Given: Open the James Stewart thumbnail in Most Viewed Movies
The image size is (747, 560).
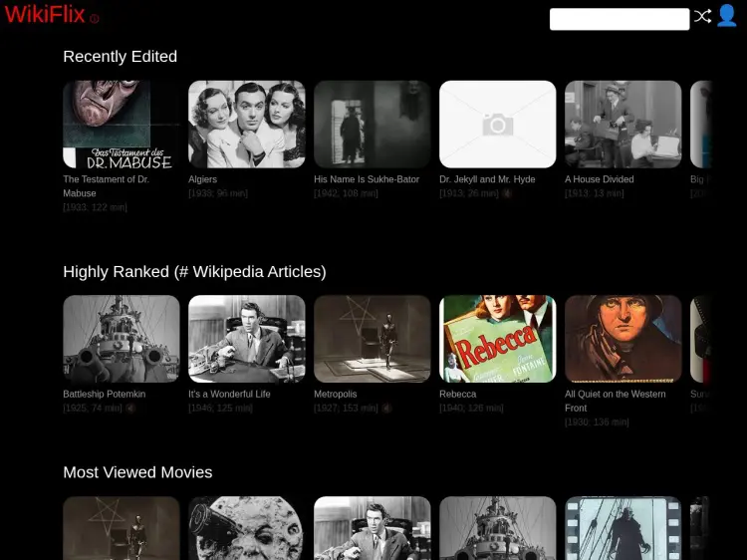Looking at the screenshot, I should pyautogui.click(x=373, y=528).
